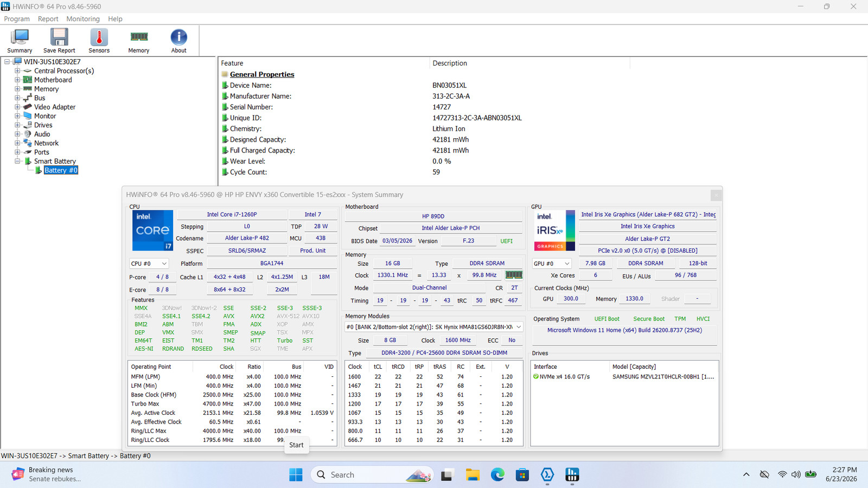Open the Report menu
Viewport: 868px width, 488px height.
(x=48, y=19)
